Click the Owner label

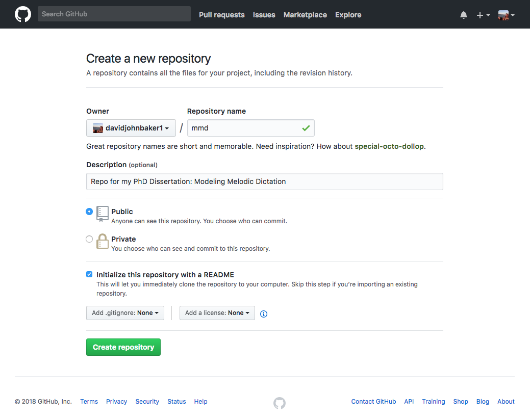(x=97, y=111)
